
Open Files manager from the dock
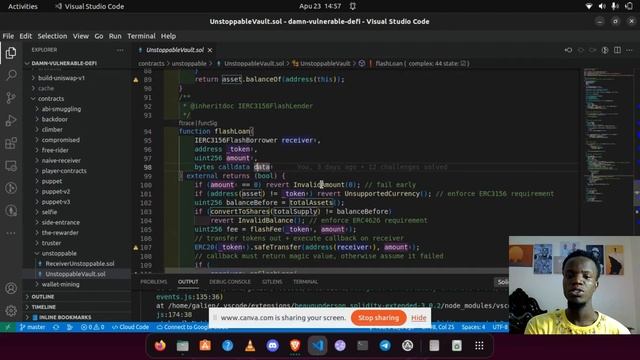click(182, 346)
